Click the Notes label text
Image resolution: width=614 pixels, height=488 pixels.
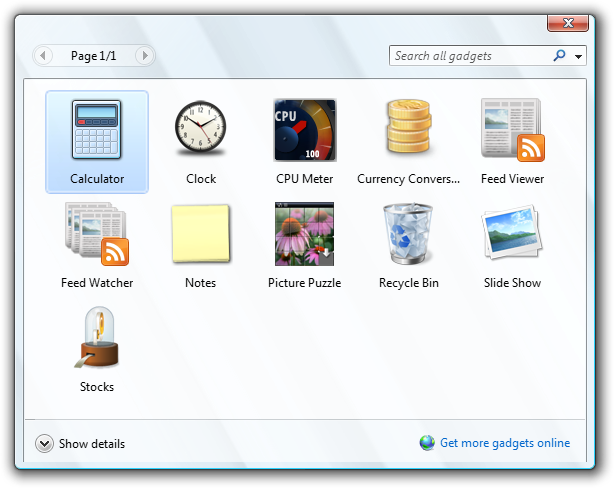pos(200,283)
